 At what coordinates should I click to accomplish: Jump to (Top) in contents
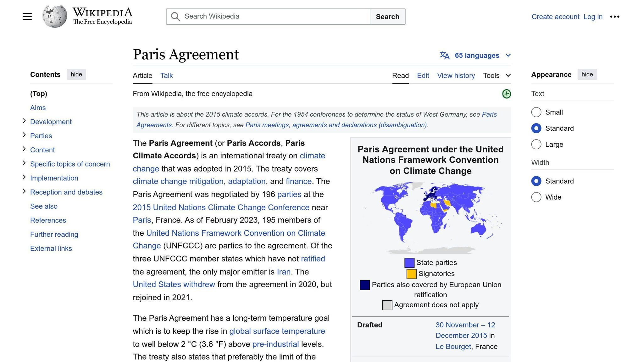pos(39,94)
